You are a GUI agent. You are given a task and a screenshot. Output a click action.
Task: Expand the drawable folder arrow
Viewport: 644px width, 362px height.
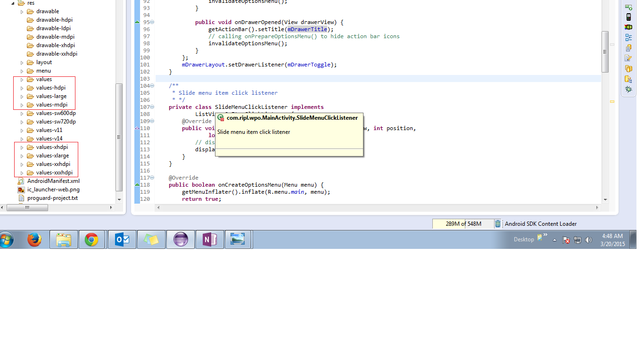22,11
